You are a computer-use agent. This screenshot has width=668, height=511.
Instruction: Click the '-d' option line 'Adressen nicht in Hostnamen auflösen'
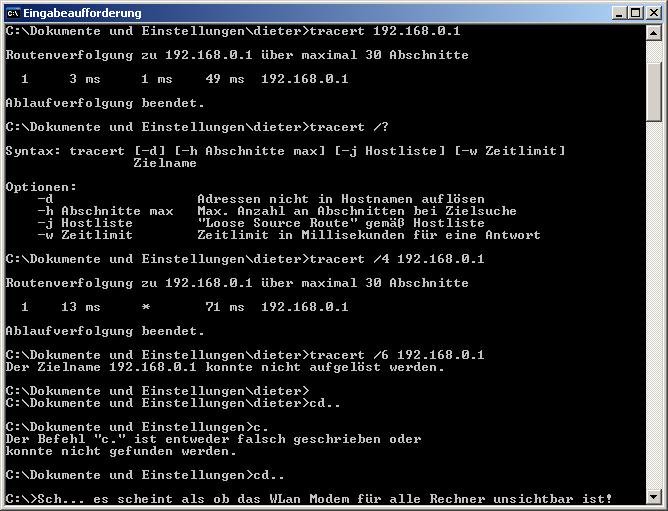coord(261,199)
